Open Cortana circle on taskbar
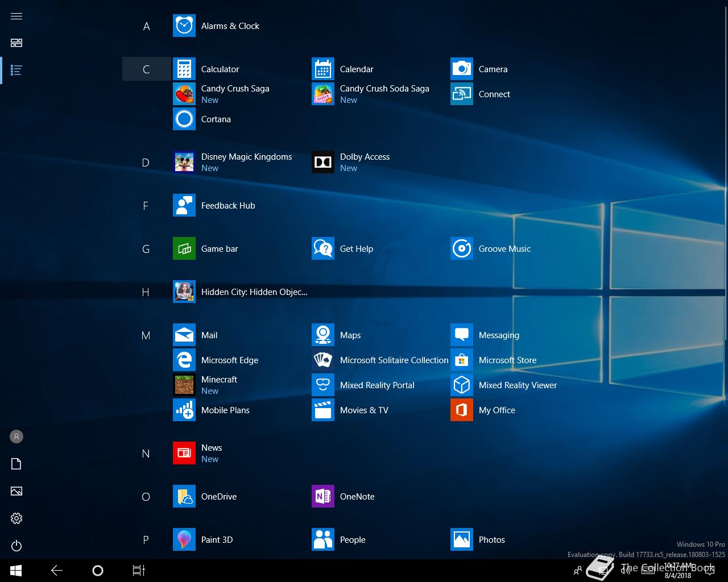 pos(98,571)
